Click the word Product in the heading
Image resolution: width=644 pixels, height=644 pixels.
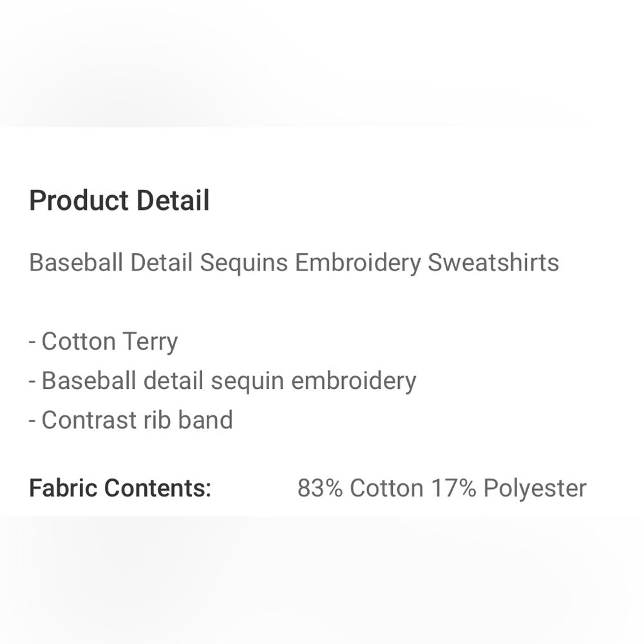tap(79, 200)
